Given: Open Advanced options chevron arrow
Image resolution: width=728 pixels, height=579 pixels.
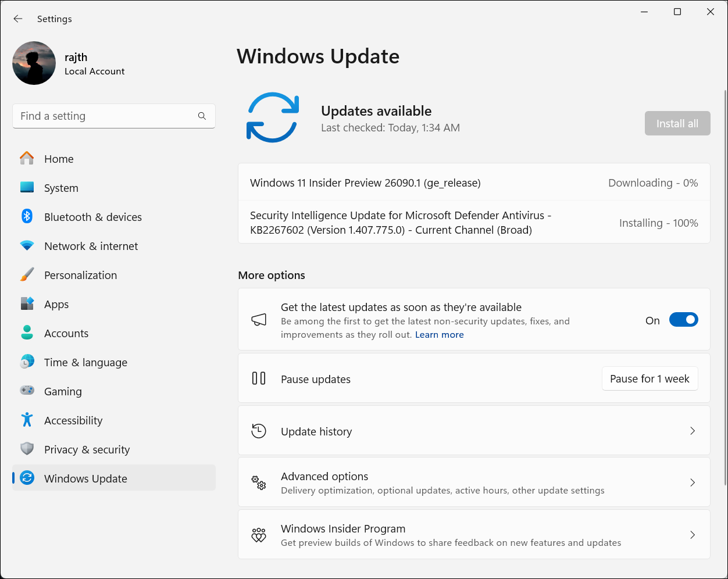Looking at the screenshot, I should point(692,482).
